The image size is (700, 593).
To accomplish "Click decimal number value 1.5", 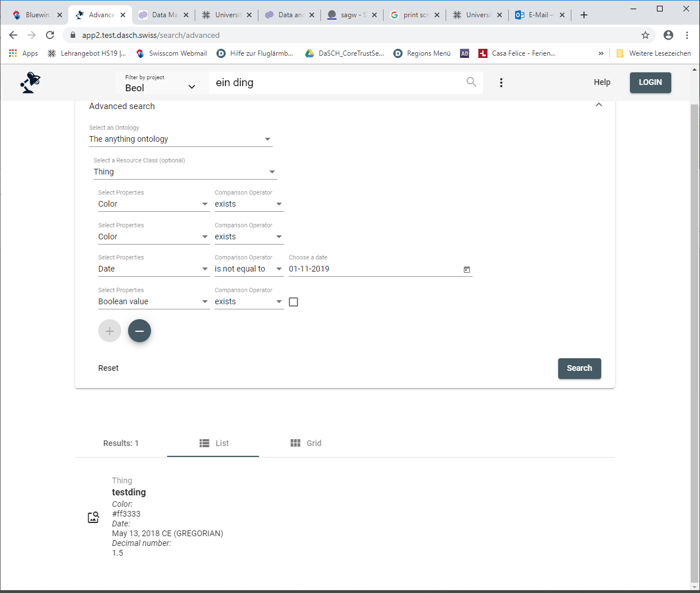I will (x=118, y=553).
